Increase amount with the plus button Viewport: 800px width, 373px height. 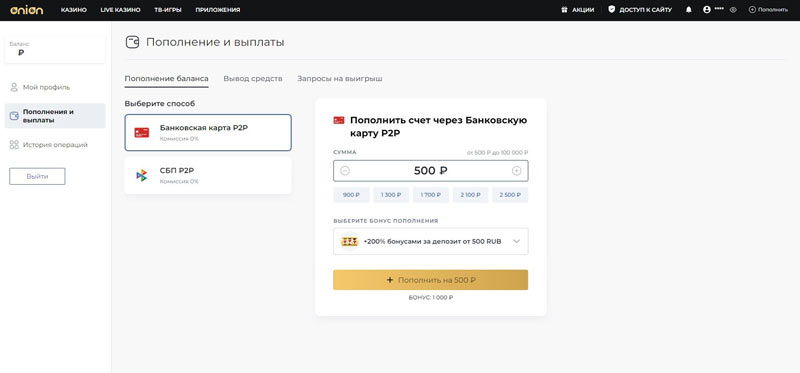(516, 171)
